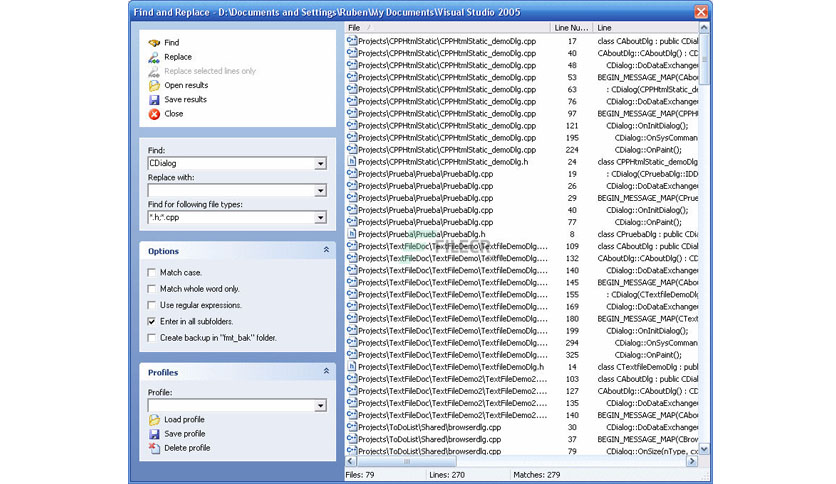Click the Find binoculars icon

tap(154, 43)
